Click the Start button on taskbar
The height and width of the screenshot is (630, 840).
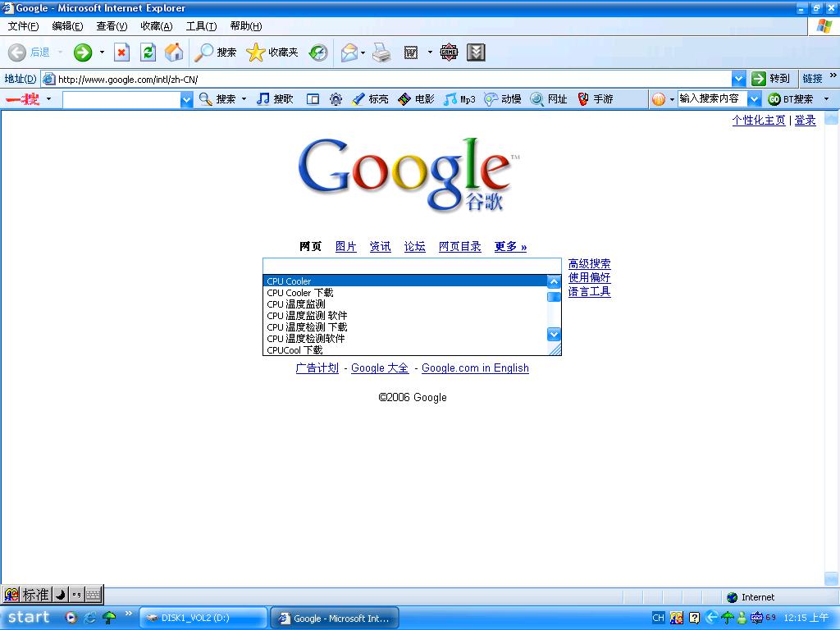[29, 618]
